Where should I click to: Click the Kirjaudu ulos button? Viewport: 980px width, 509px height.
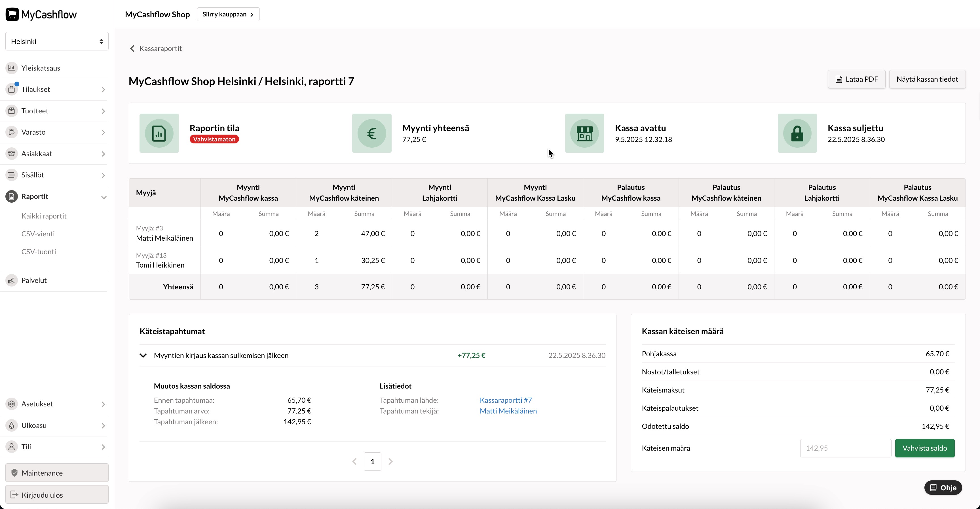coord(57,495)
